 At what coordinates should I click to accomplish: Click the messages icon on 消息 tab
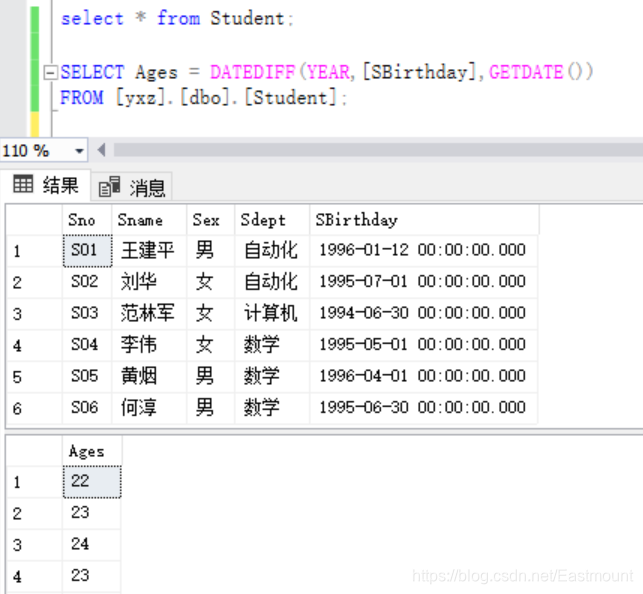point(109,187)
